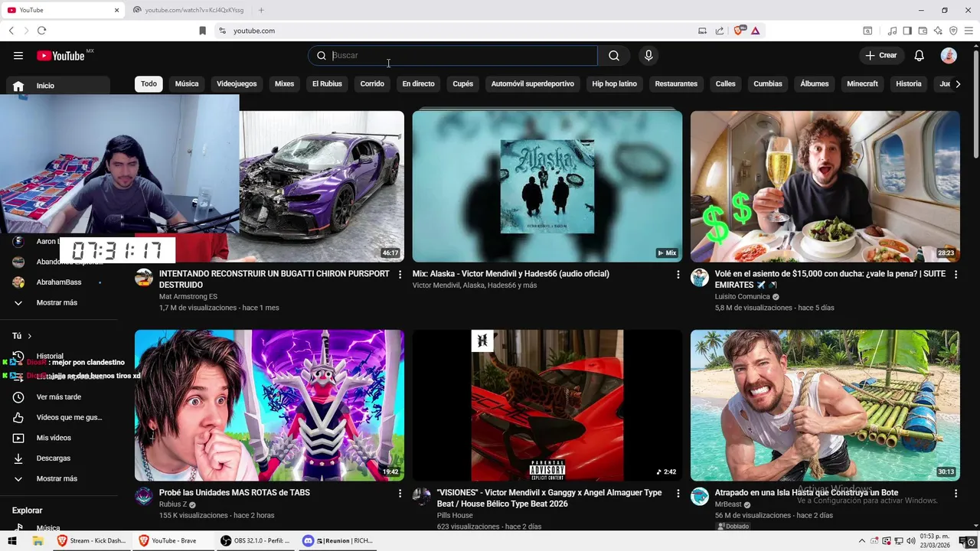Open the YouTube guide hamburger menu

point(18,55)
